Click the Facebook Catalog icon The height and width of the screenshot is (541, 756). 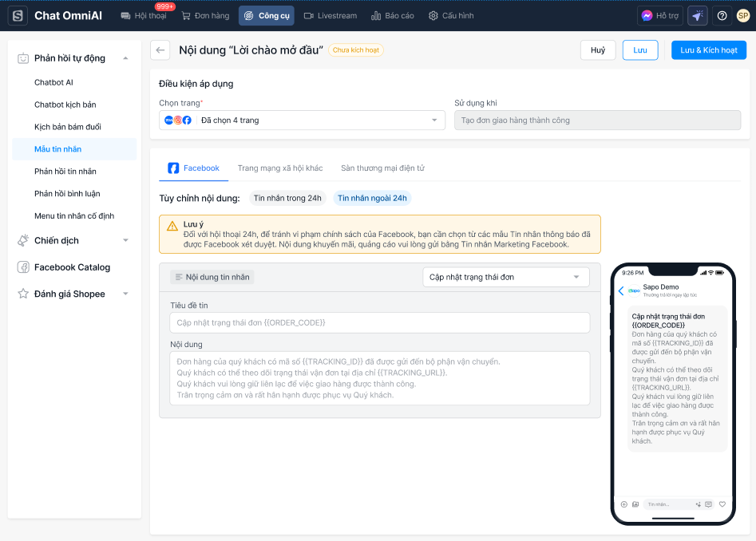(22, 267)
